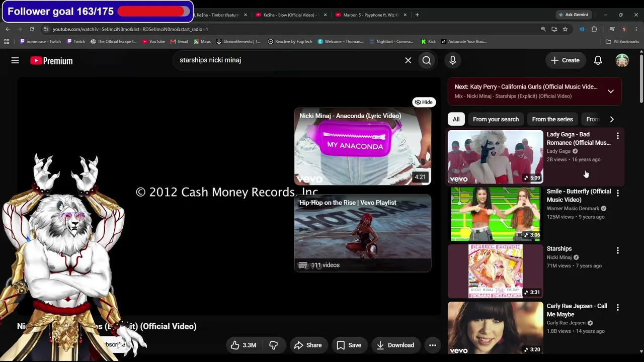Open the Chrome three-dot menu
The height and width of the screenshot is (362, 644).
[636, 29]
